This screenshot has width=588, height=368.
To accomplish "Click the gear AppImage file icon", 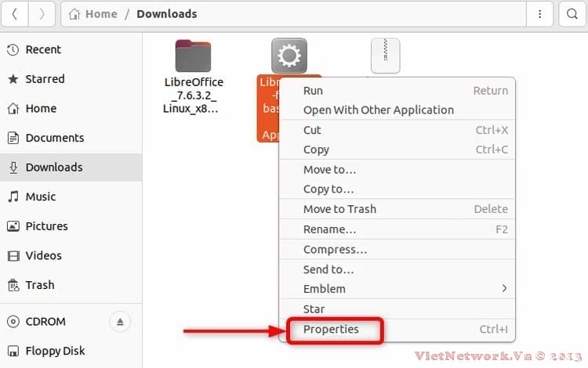I will tap(289, 56).
